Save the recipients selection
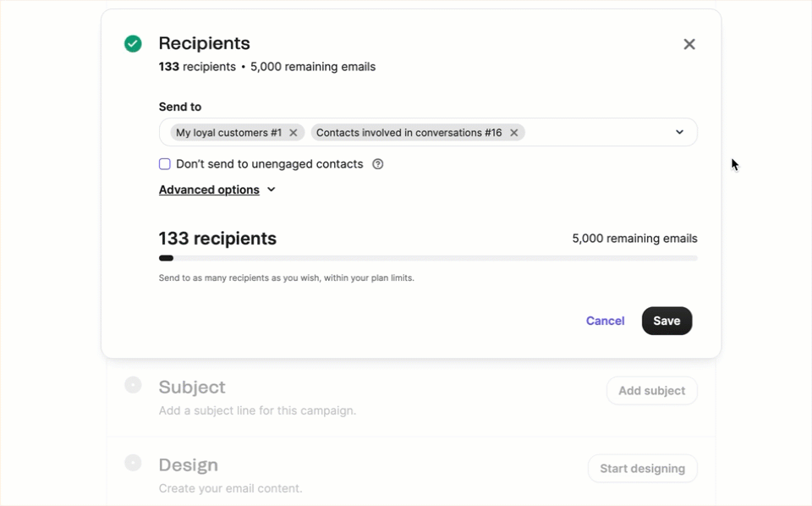The image size is (812, 506). click(667, 321)
